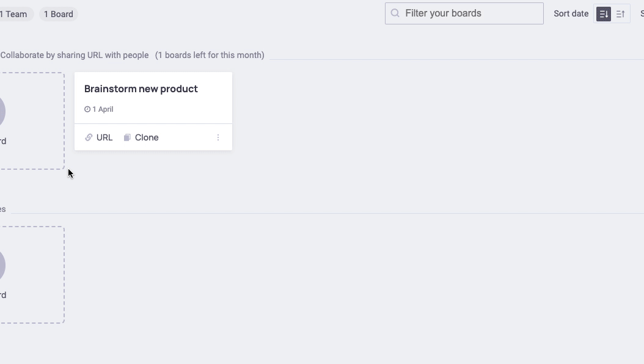Click the Sort date label
This screenshot has width=644, height=364.
click(571, 14)
